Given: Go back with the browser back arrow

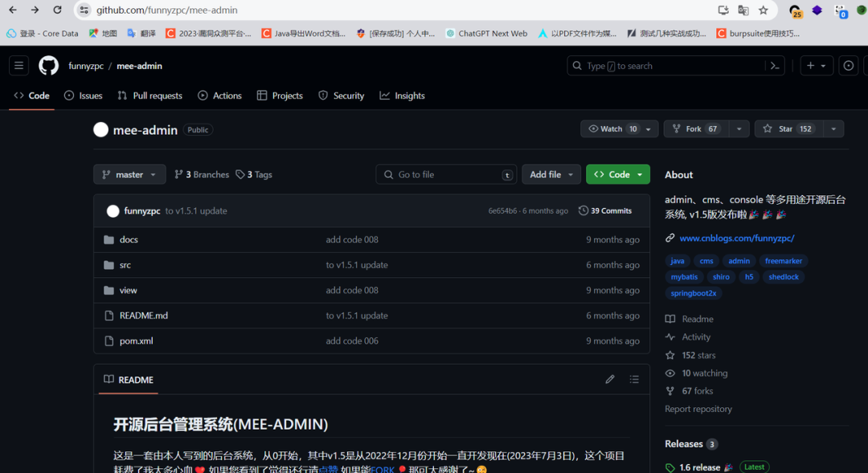Looking at the screenshot, I should point(13,10).
